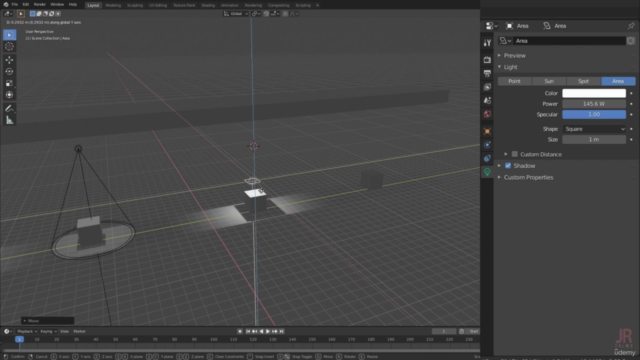Toggle the fake user shield icon
The width and height of the screenshot is (640, 360).
631,41
